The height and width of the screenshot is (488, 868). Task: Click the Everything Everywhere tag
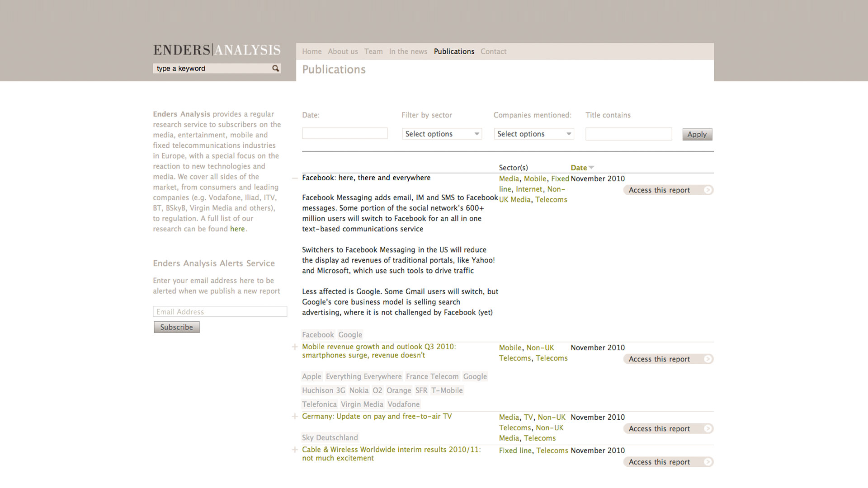tap(363, 377)
